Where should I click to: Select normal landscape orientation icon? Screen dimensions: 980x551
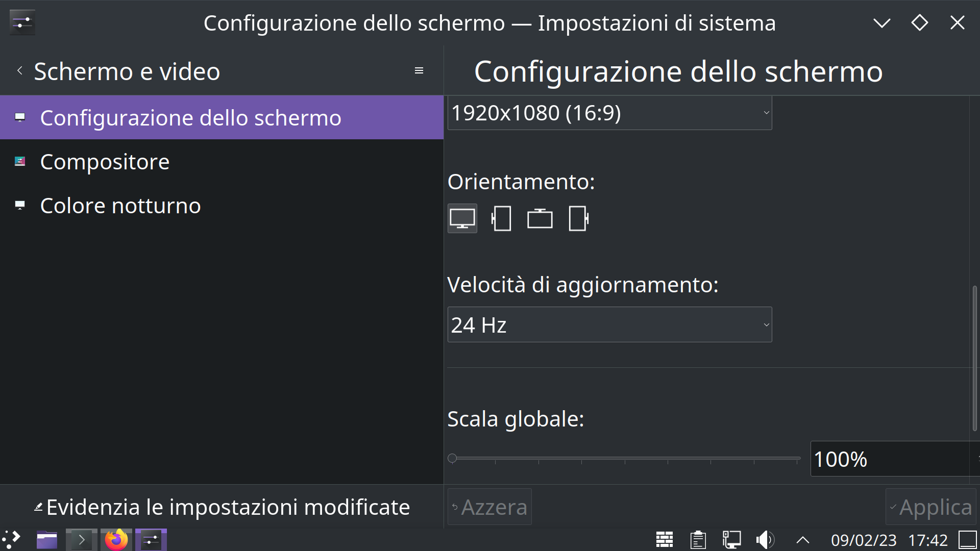pos(462,218)
